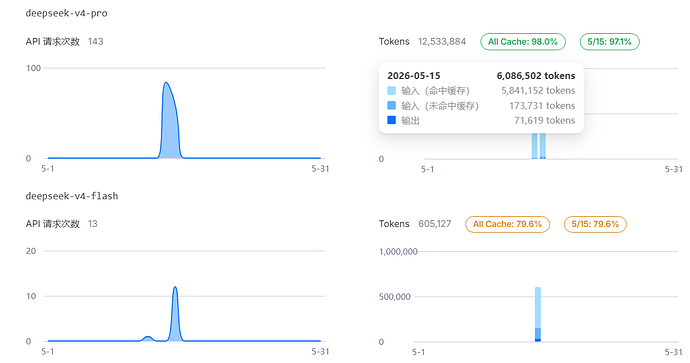Click the "5/15: 97.1%" green badge
690x363 pixels.
(x=609, y=42)
